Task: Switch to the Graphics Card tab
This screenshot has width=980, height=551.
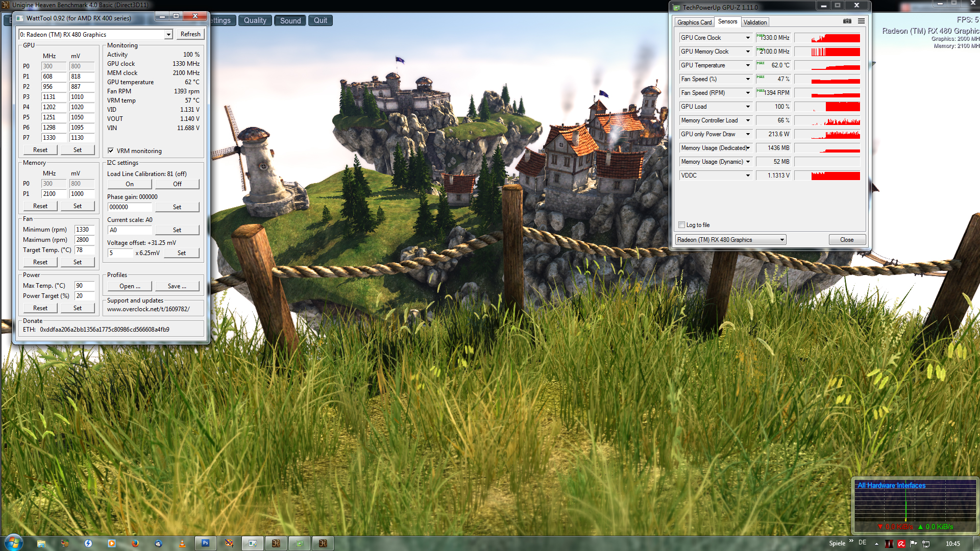Action: pos(694,22)
